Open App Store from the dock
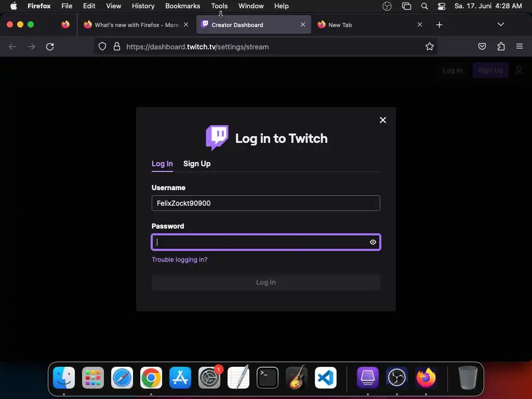Screen dimensions: 532x399 click(x=180, y=378)
